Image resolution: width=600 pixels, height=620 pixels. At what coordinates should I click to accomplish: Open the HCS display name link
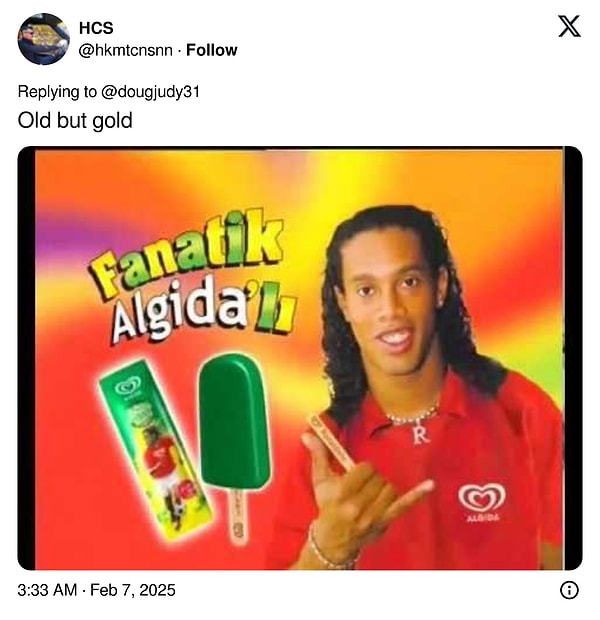pyautogui.click(x=96, y=28)
